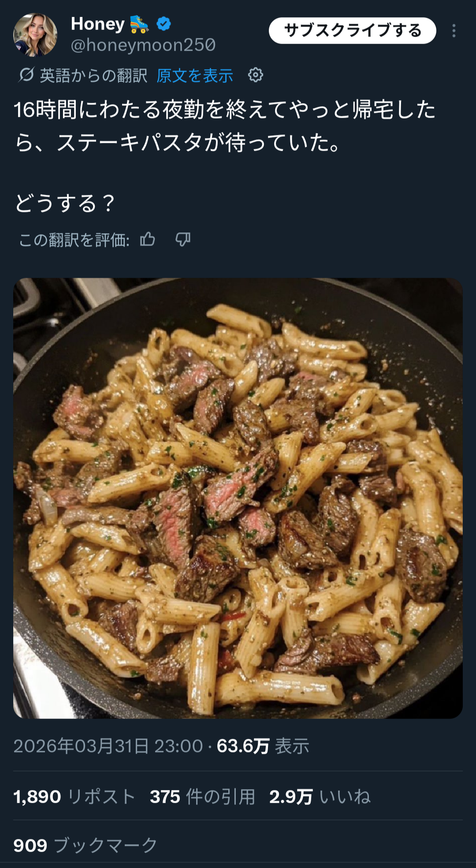Viewport: 476px width, 868px height.
Task: Click the 909 ブックマーク count
Action: pos(86,846)
